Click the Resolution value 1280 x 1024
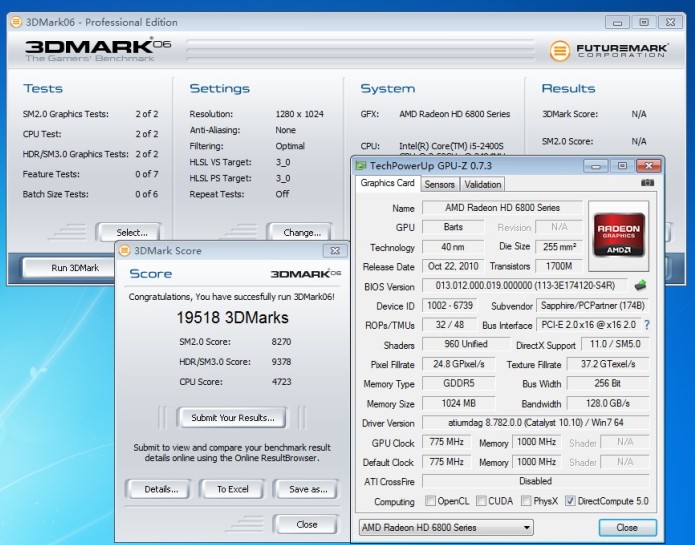Screen dimensions: 695x545 pos(300,114)
